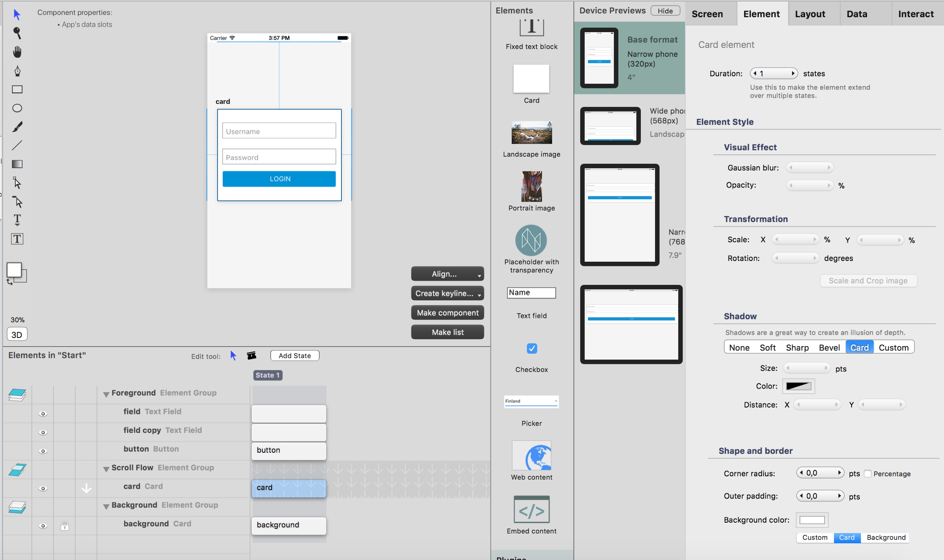
Task: Collapse the Scroll Flow element group
Action: pyautogui.click(x=106, y=468)
